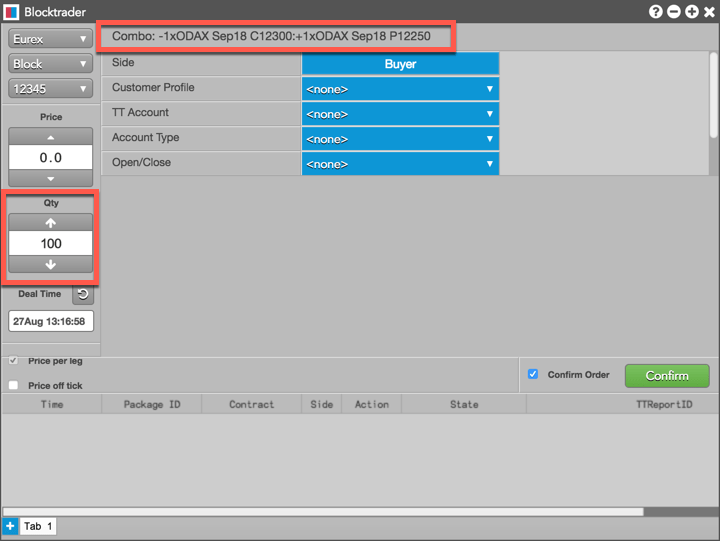720x541 pixels.
Task: Open the Block trade type dropdown
Action: (51, 64)
